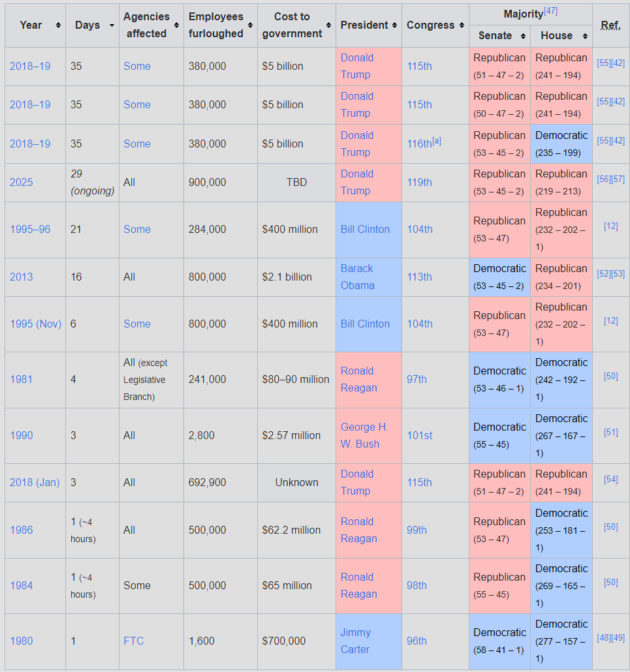This screenshot has height=672, width=630.
Task: Open the 1984 year link
Action: (22, 585)
